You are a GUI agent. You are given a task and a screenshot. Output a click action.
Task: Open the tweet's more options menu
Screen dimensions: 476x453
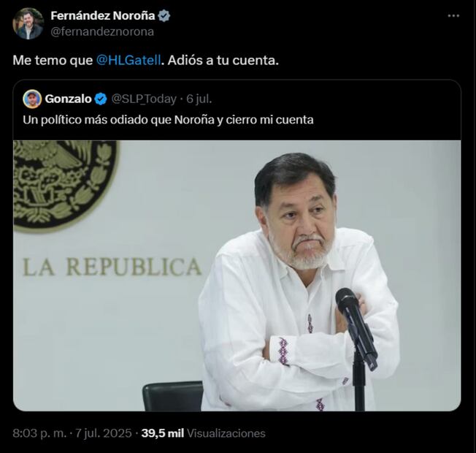453,16
